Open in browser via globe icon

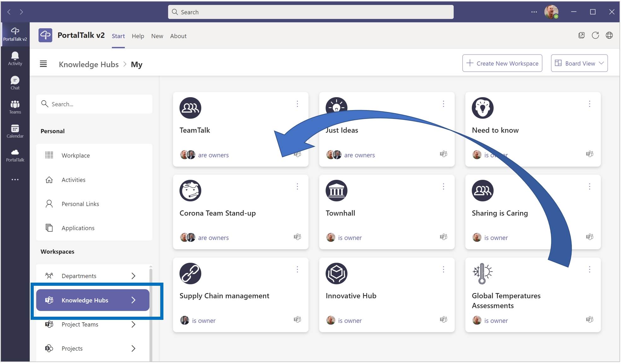pyautogui.click(x=609, y=35)
